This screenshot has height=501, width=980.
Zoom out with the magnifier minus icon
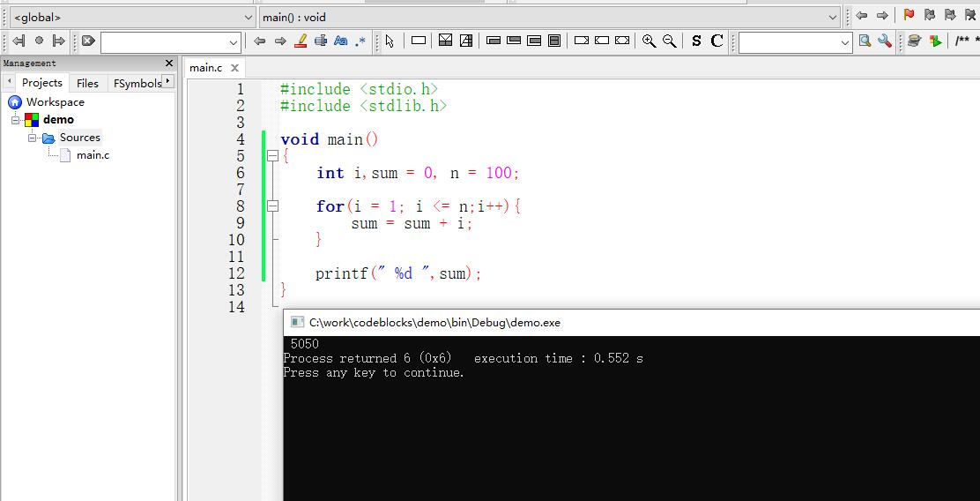pos(670,41)
